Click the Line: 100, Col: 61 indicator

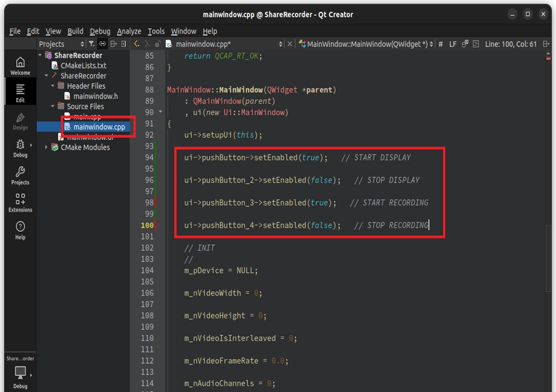click(x=511, y=44)
